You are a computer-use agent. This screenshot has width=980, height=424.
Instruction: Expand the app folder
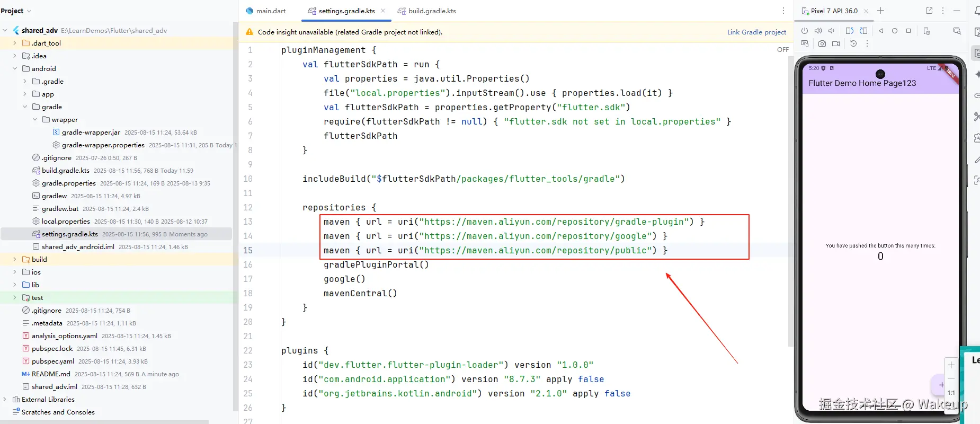click(x=25, y=94)
